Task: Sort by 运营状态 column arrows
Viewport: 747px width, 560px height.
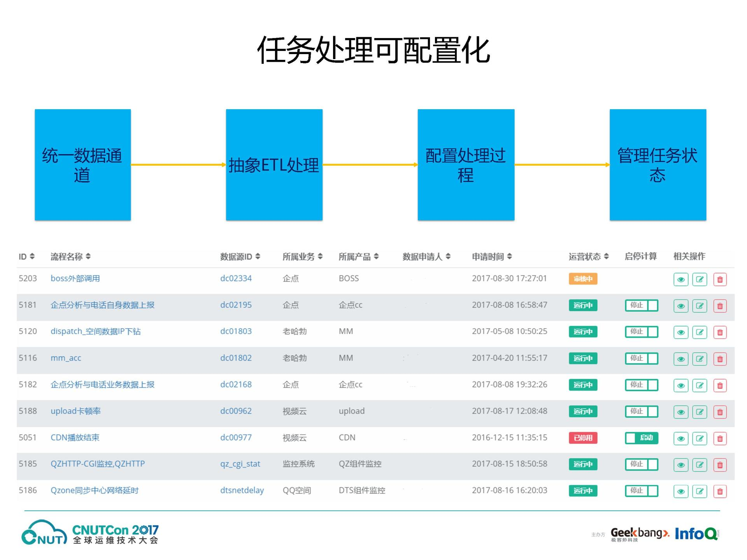Action: click(606, 256)
